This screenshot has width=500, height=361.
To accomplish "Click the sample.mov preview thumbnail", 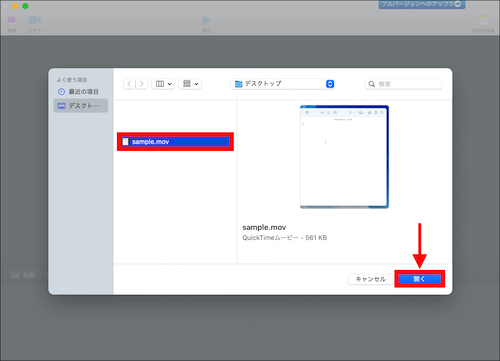I will 344,157.
